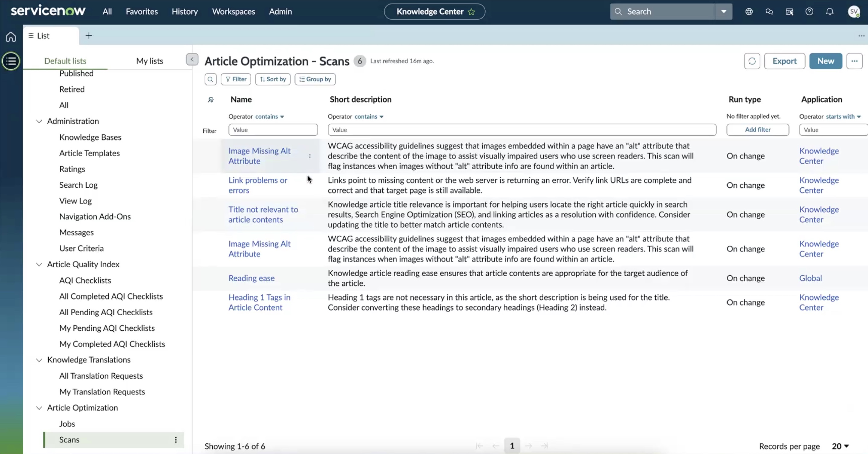Favorite the Knowledge Center star
Screen dimensions: 868x454
tap(471, 12)
